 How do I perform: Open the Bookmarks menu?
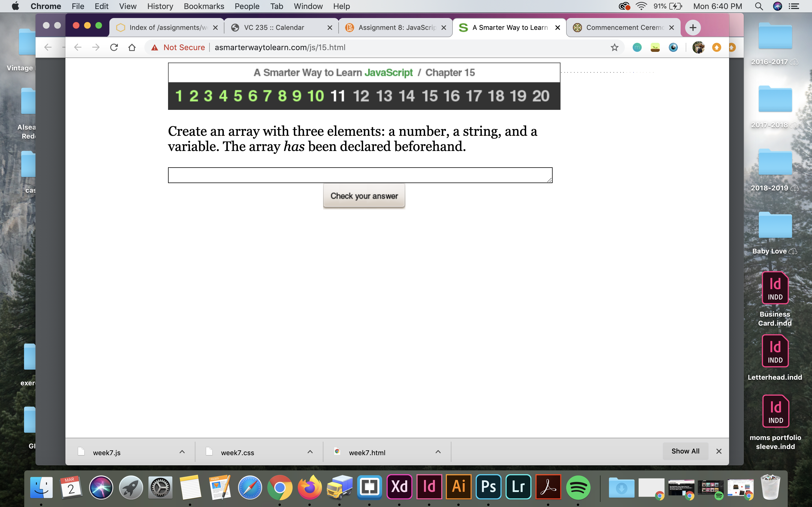pyautogui.click(x=204, y=6)
